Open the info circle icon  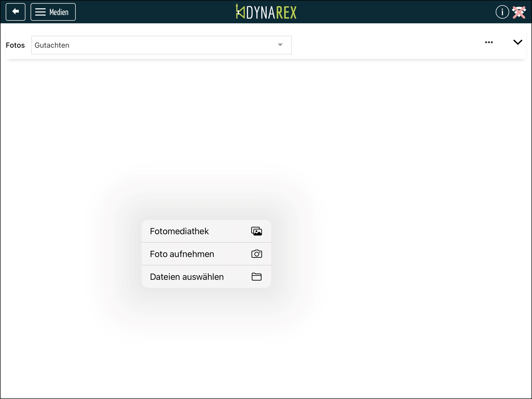pyautogui.click(x=502, y=12)
